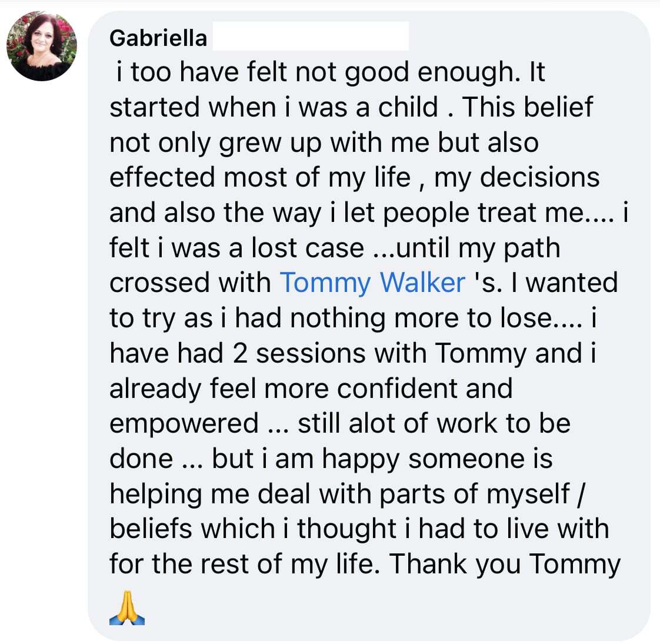Screen dimensions: 660x644
Task: Click the phrase 'lost case' in comment
Action: click(308, 248)
